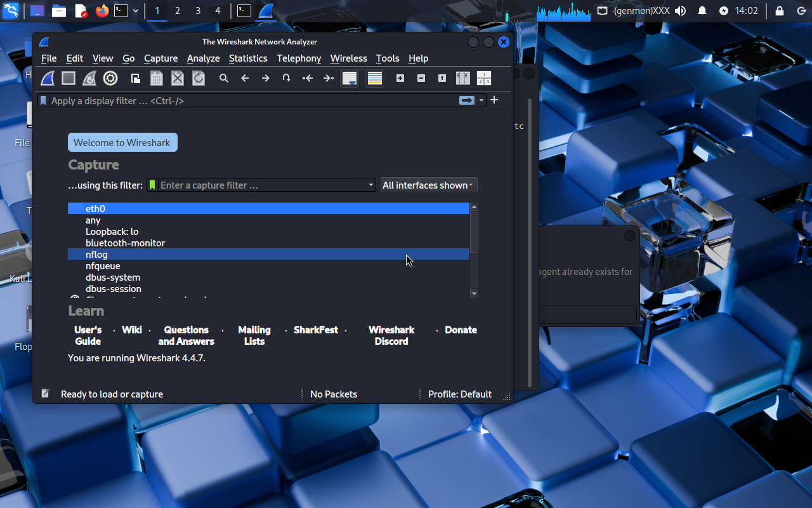Click interface list scroll down arrow
Viewport: 812px width, 508px height.
(474, 293)
